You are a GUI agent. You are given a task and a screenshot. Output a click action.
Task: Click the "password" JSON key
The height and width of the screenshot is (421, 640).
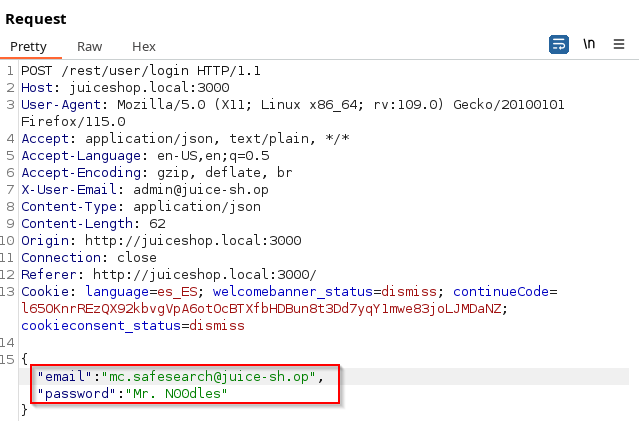(x=77, y=394)
